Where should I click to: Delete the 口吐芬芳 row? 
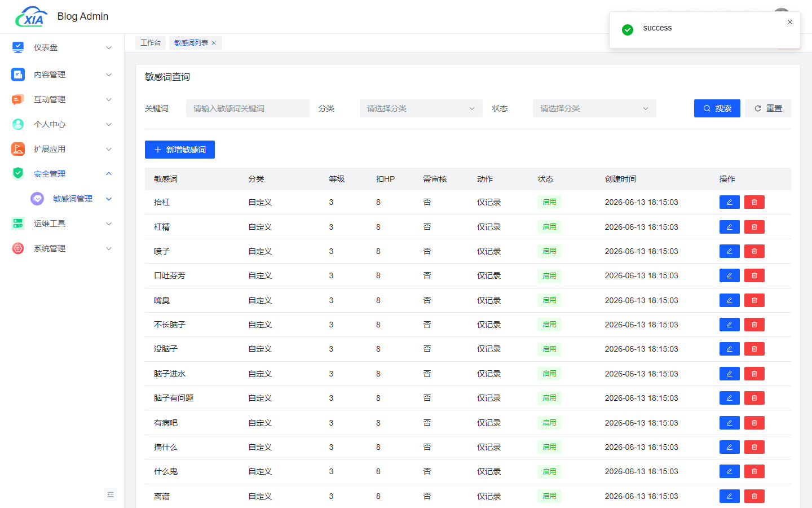(754, 275)
